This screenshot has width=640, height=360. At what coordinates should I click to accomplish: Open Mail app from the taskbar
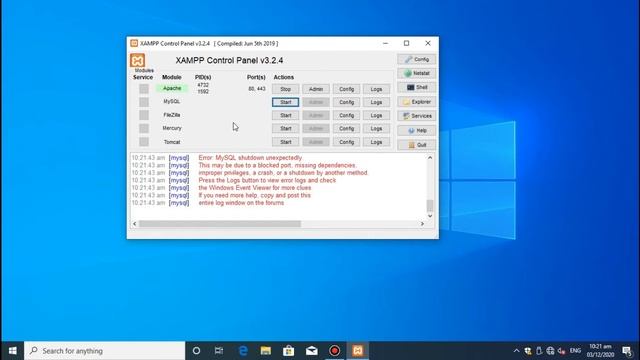pos(311,351)
